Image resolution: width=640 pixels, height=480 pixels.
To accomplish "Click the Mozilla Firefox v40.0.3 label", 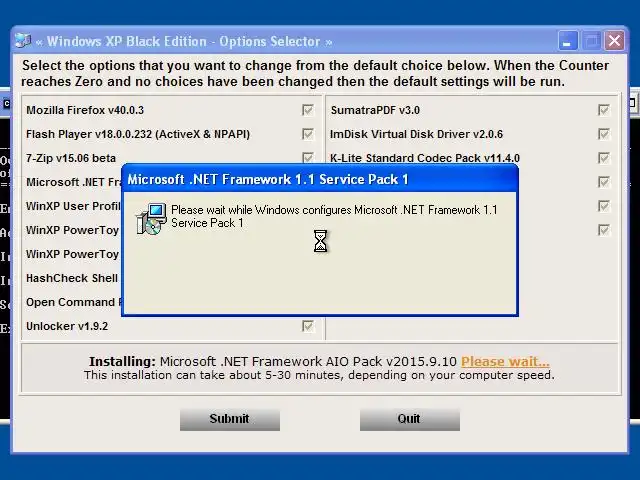I will [x=85, y=110].
